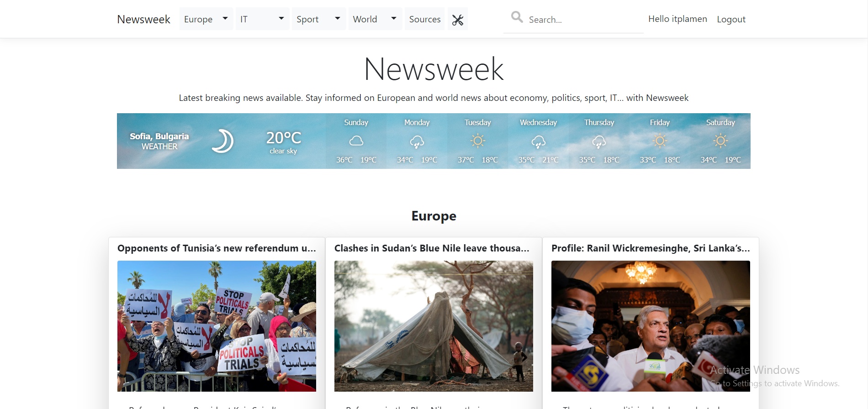Click Saturday's sun icon
The image size is (868, 409).
pyautogui.click(x=720, y=141)
